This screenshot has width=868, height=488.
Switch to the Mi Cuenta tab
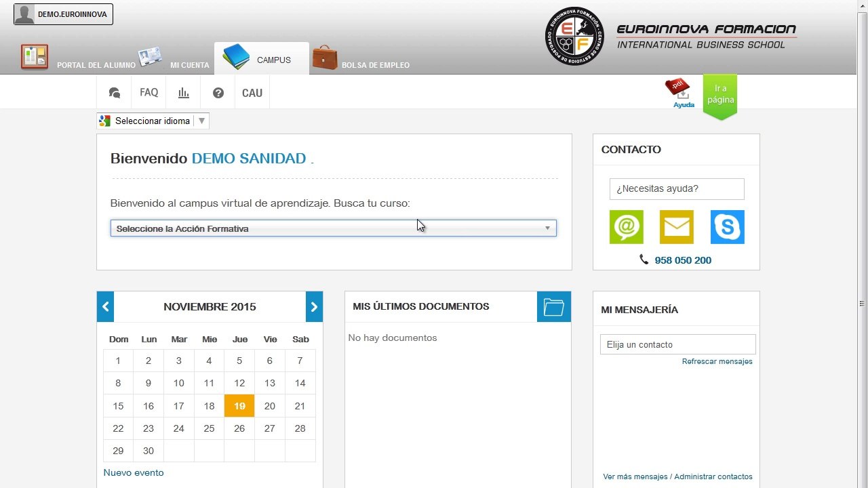coord(174,58)
